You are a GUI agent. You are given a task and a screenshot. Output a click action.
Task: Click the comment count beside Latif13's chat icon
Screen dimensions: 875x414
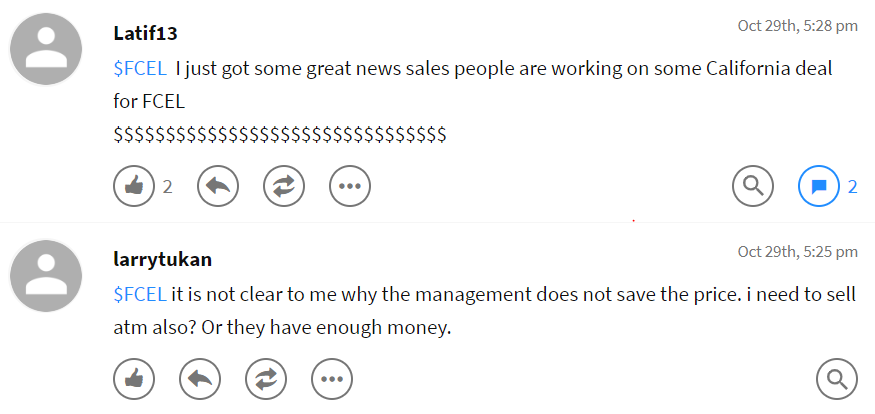click(x=853, y=186)
